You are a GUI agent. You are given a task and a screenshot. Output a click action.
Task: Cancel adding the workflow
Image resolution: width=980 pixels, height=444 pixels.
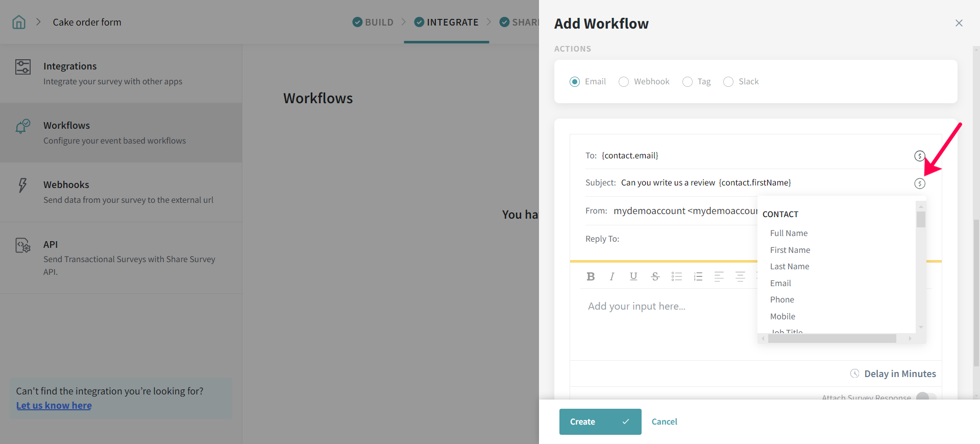tap(664, 422)
